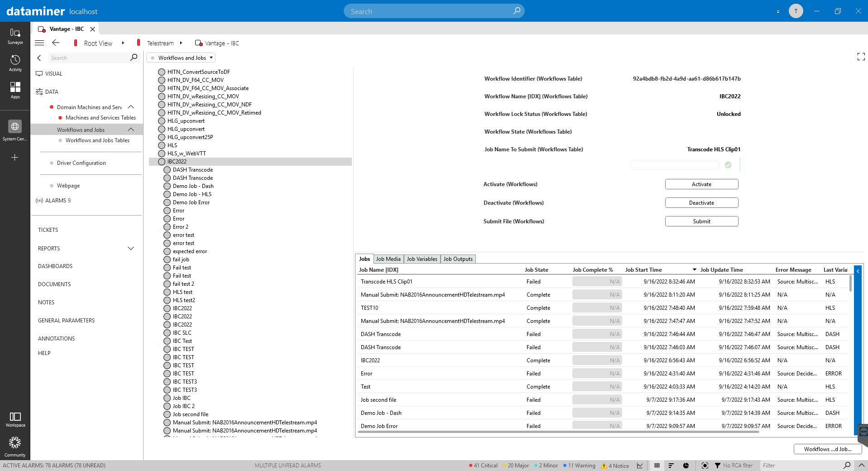Filter alarms by 41 Critical
Screen dimensions: 868x471
coord(483,466)
